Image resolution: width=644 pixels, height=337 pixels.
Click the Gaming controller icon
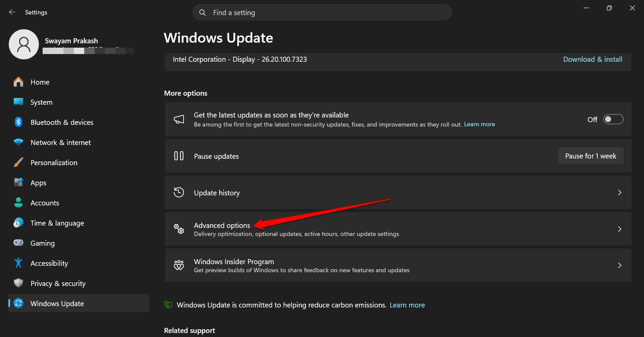coord(18,243)
